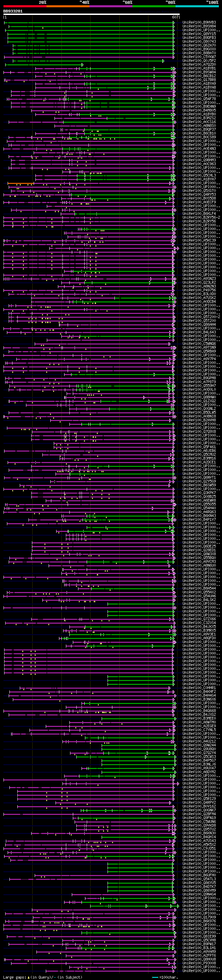Select the query name BB933281
This screenshot has width=222, height=980.
click(13, 11)
